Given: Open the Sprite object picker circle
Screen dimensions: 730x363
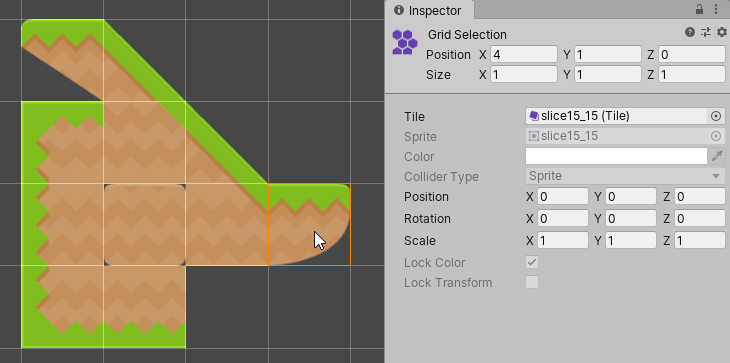Looking at the screenshot, I should pyautogui.click(x=716, y=136).
